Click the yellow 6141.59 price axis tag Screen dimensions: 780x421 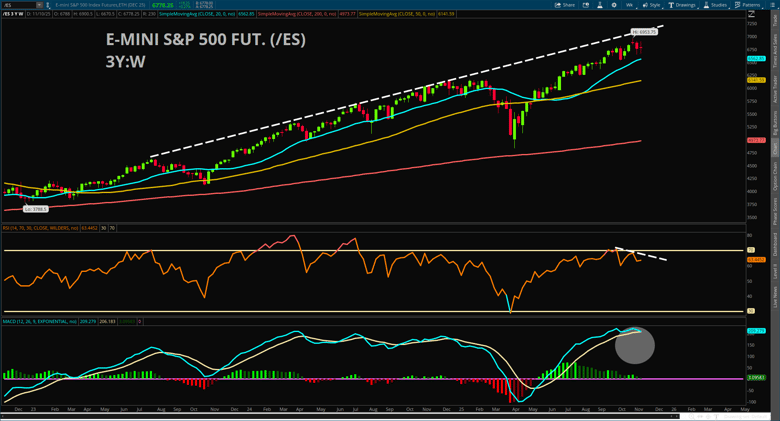pyautogui.click(x=756, y=80)
